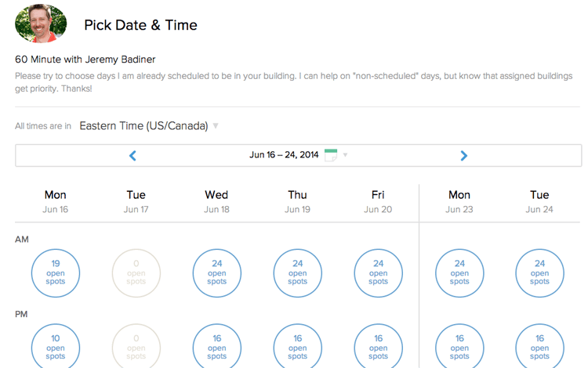Choose Fri Jun 20 PM 16 open spots
The width and height of the screenshot is (588, 368).
[378, 346]
